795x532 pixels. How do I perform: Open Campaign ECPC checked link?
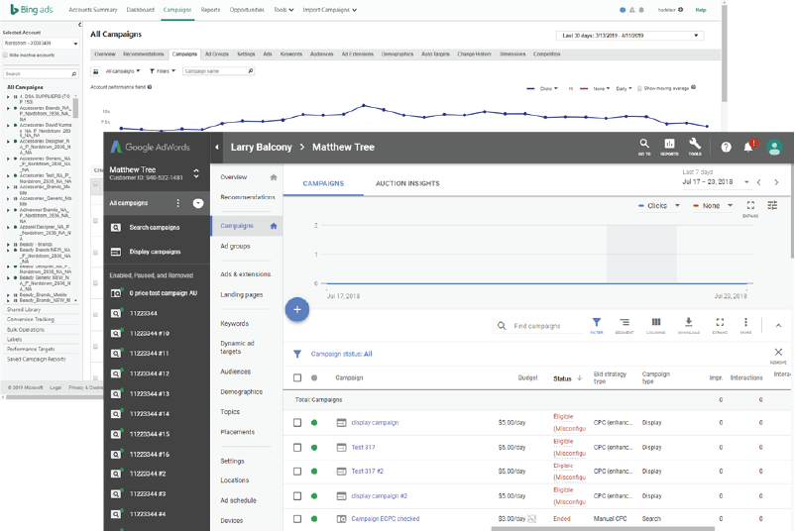click(x=386, y=519)
